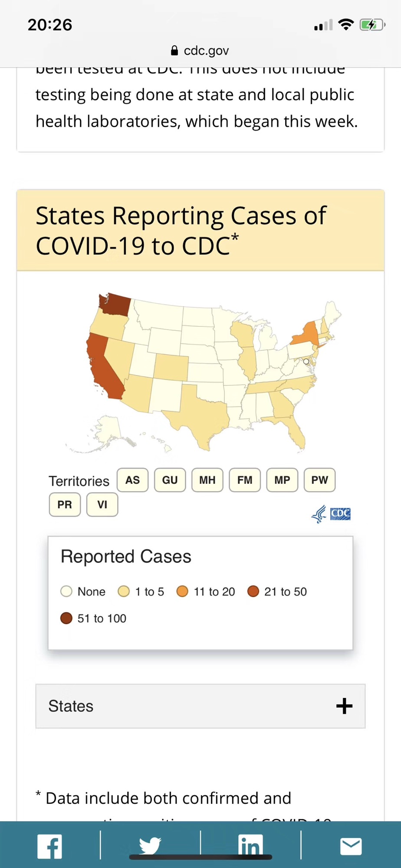Share page on Twitter icon
Viewport: 401px width, 868px height.
pyautogui.click(x=150, y=845)
